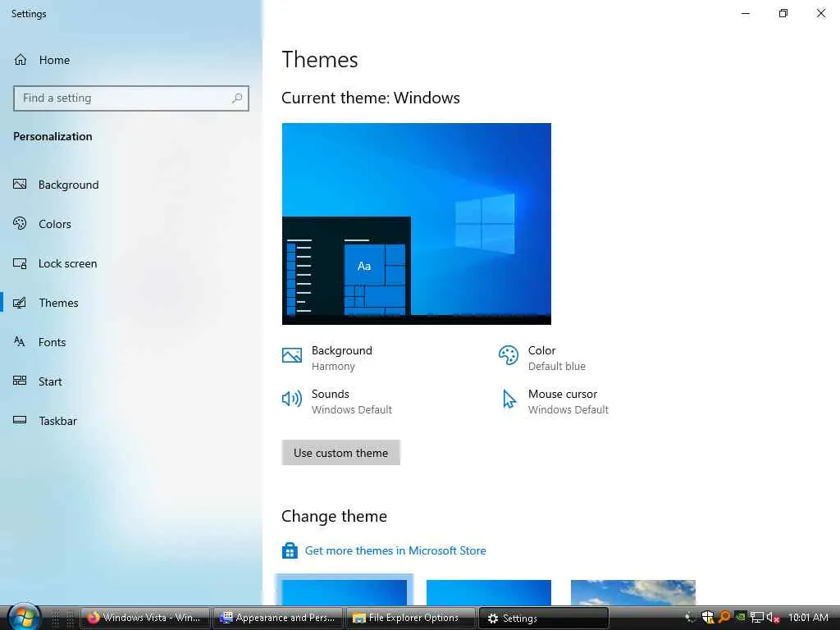Open the NVIDIA tray icon
The height and width of the screenshot is (630, 840).
741,617
